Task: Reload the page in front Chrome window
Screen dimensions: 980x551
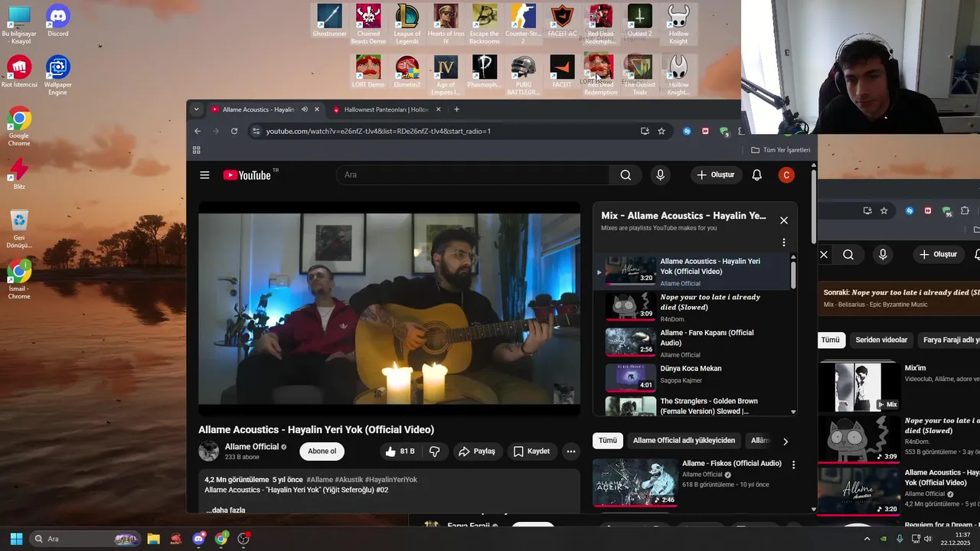Action: click(234, 131)
